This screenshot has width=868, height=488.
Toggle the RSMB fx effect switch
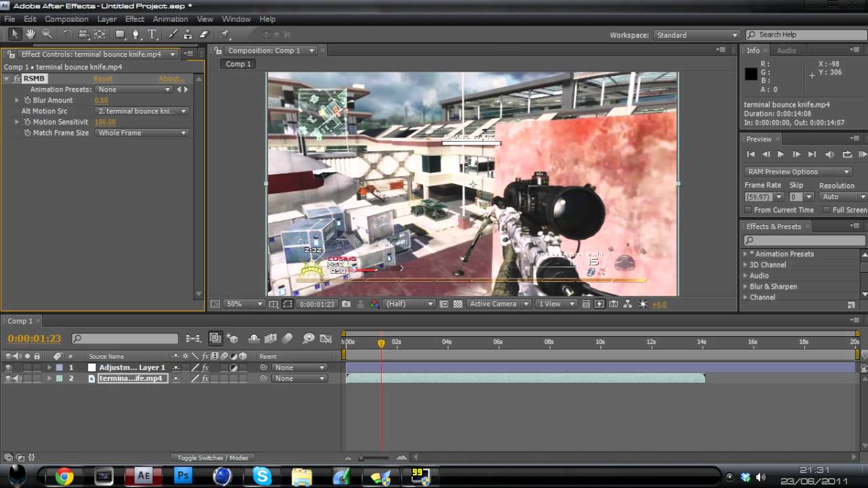pyautogui.click(x=18, y=79)
